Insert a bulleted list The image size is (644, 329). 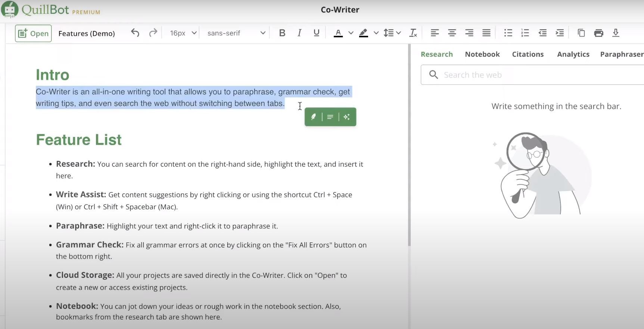[x=508, y=33]
